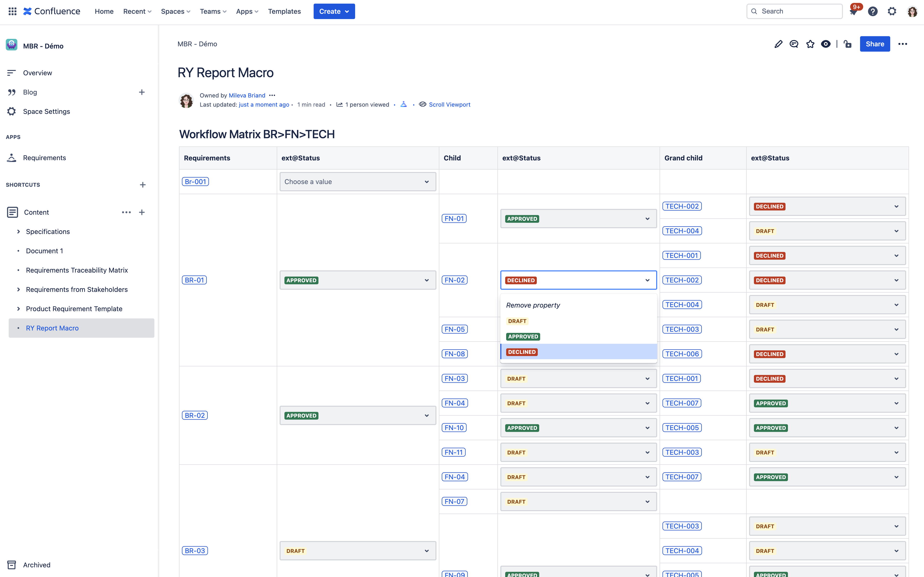Open the notifications bell
Screen dimensions: 924x577
(x=854, y=11)
